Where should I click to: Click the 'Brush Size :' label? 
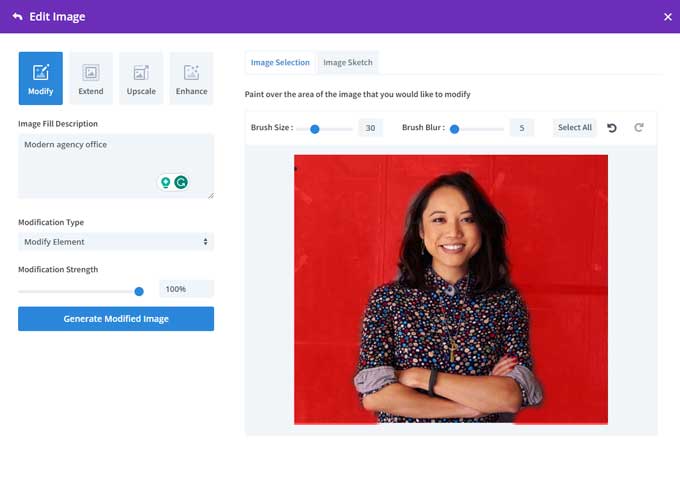click(x=272, y=127)
